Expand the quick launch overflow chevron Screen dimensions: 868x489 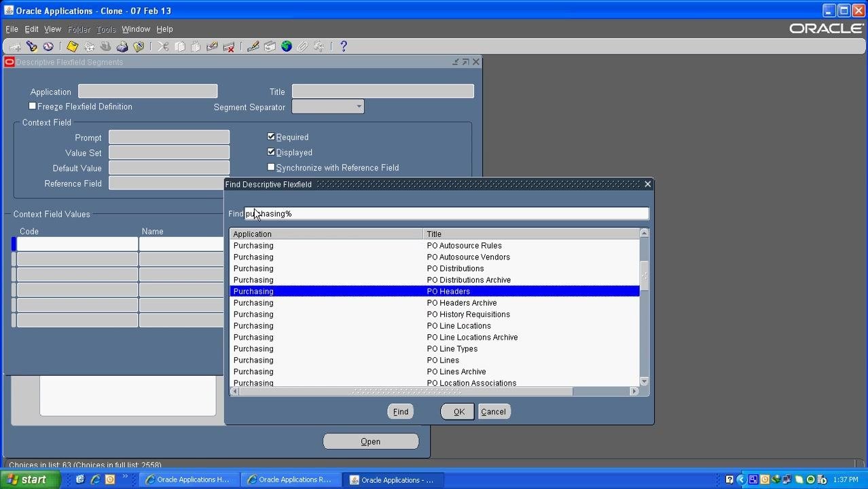pos(126,477)
